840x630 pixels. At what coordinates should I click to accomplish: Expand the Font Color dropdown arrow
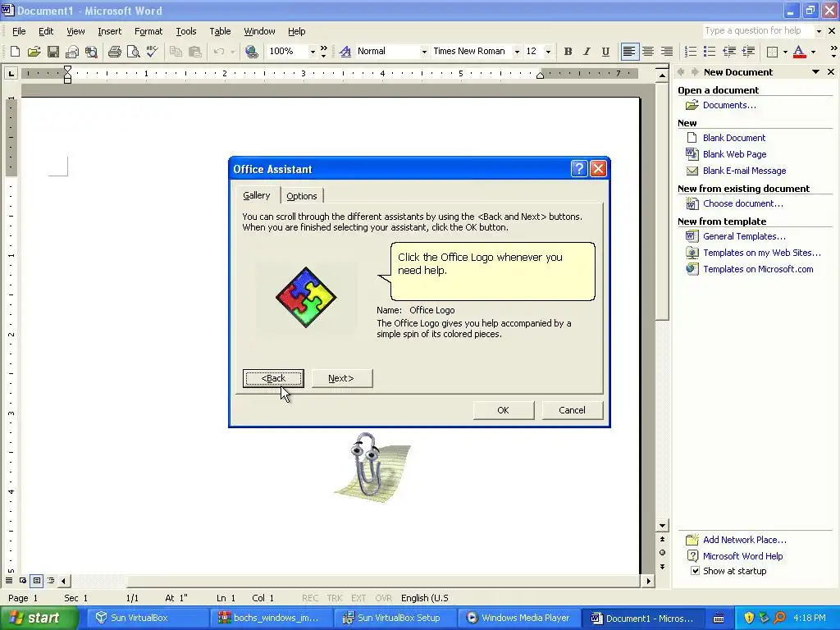[813, 52]
